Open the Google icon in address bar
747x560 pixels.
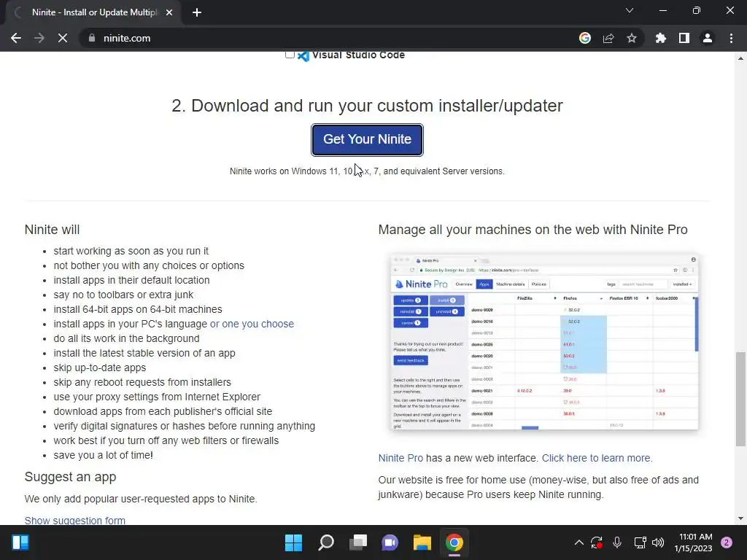click(x=585, y=38)
